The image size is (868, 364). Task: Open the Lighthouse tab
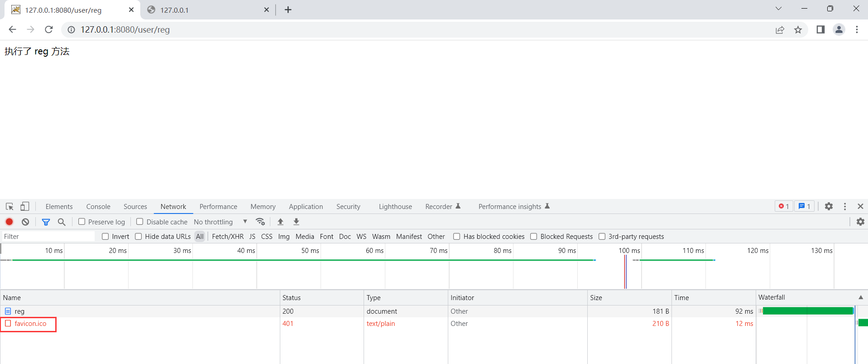(x=395, y=207)
